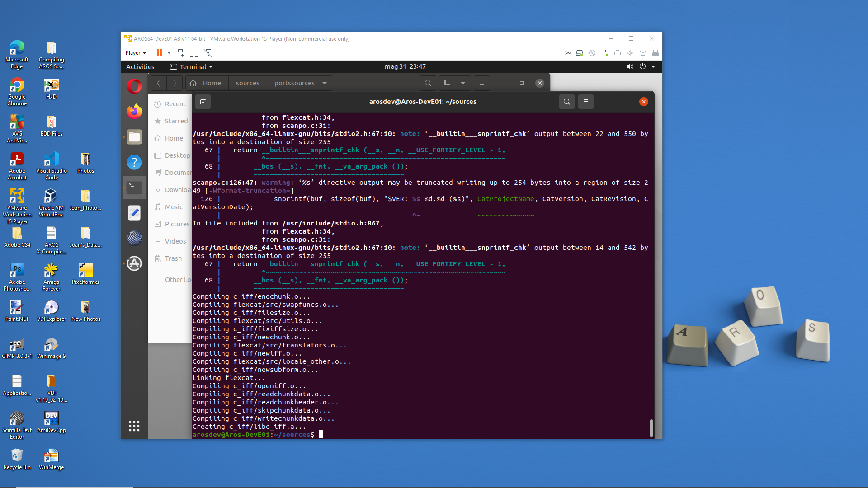Open the VMware power options dropdown arrow

pyautogui.click(x=169, y=53)
